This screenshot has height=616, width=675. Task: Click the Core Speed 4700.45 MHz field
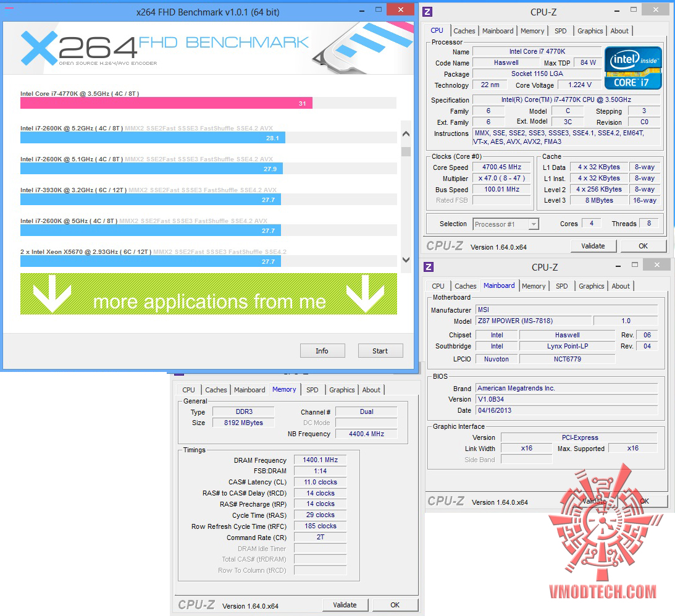(501, 167)
